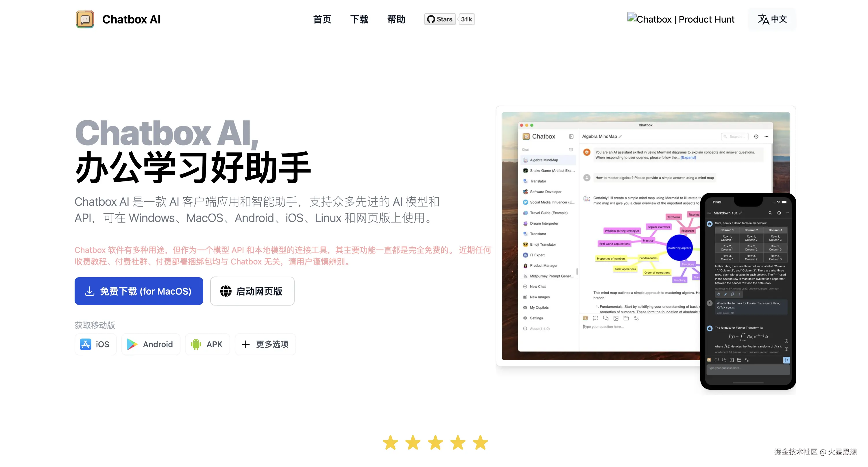
Task: Click the mobile phone screenshot preview
Action: 748,290
